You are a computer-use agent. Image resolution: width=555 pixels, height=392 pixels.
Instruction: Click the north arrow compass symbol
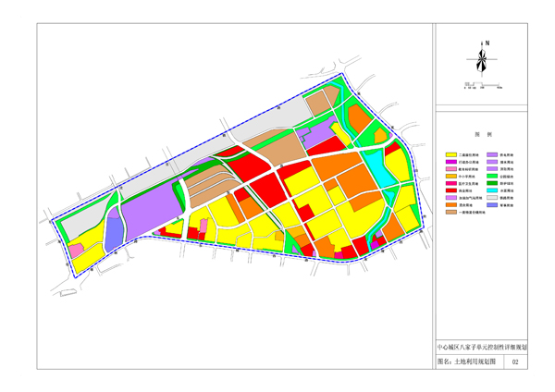point(481,61)
